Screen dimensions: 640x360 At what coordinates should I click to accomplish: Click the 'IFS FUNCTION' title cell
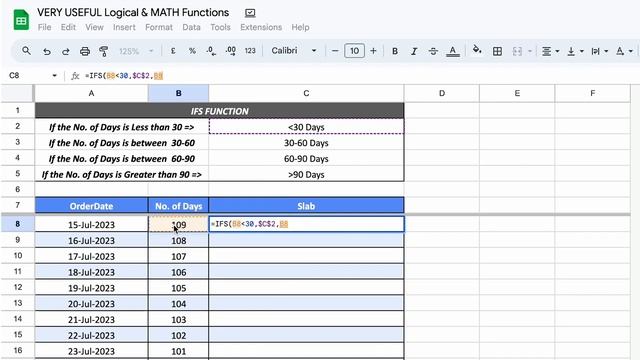[x=220, y=111]
